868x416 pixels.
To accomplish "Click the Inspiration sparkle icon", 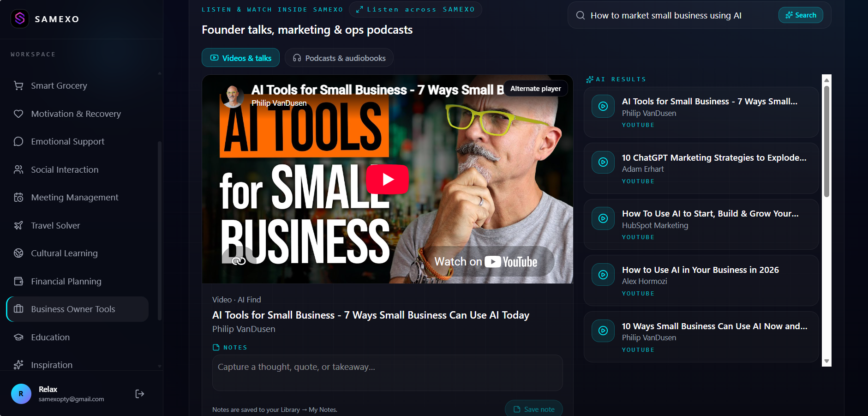I will [x=18, y=365].
